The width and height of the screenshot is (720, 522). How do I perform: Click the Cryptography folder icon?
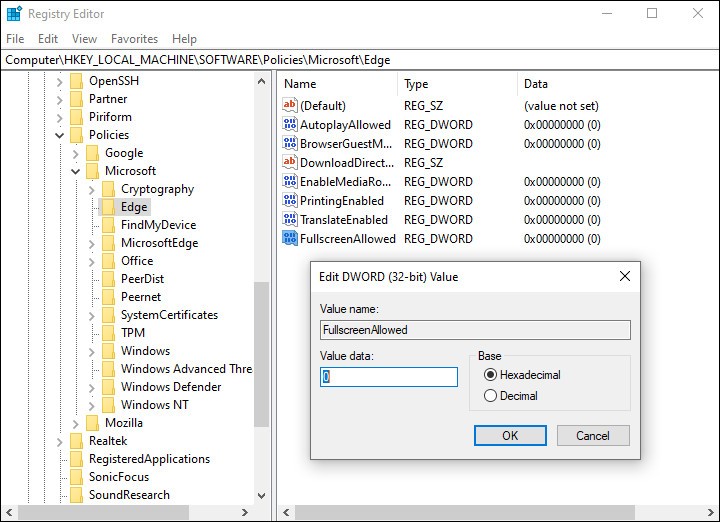108,189
